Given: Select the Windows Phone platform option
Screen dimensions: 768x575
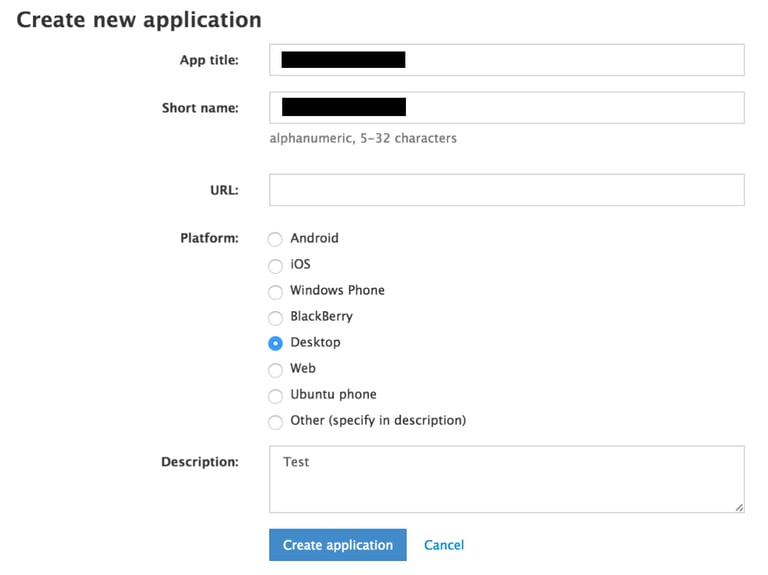Looking at the screenshot, I should 275,291.
